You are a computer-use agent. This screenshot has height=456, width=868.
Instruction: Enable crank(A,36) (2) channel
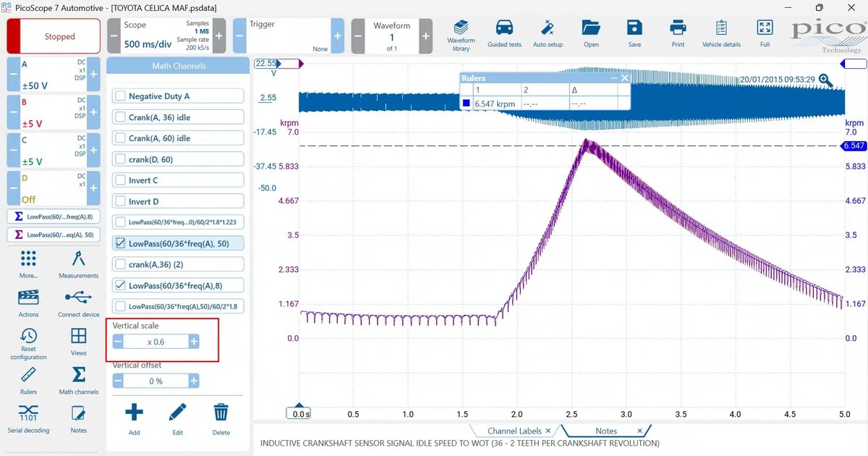(120, 264)
